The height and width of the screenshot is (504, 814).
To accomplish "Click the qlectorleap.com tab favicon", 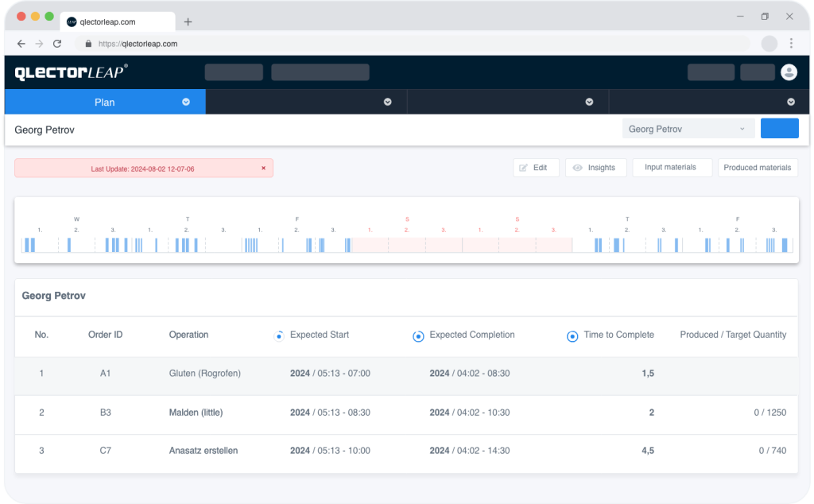I will 72,21.
